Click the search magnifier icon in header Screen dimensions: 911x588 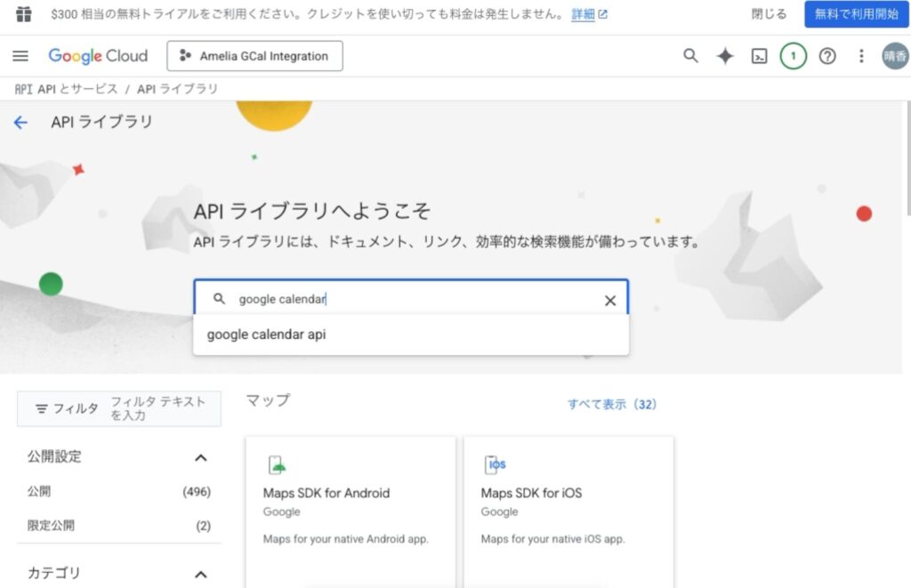point(690,56)
